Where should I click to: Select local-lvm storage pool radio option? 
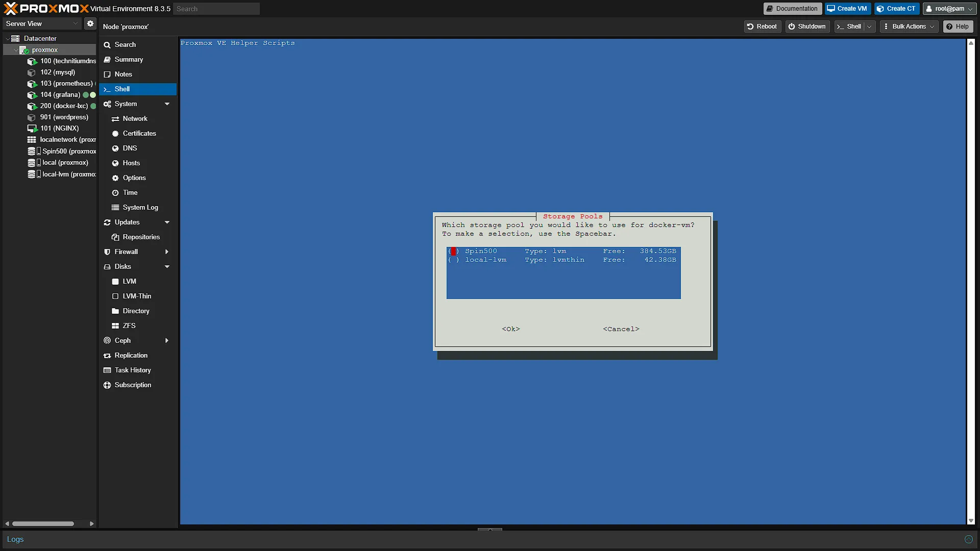click(453, 260)
